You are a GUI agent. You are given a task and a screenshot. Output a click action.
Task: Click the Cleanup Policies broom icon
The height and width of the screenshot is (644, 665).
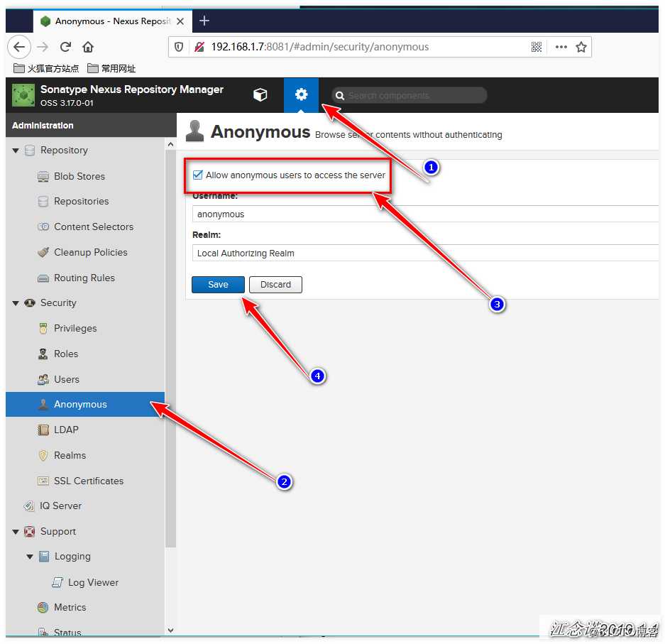coord(43,253)
